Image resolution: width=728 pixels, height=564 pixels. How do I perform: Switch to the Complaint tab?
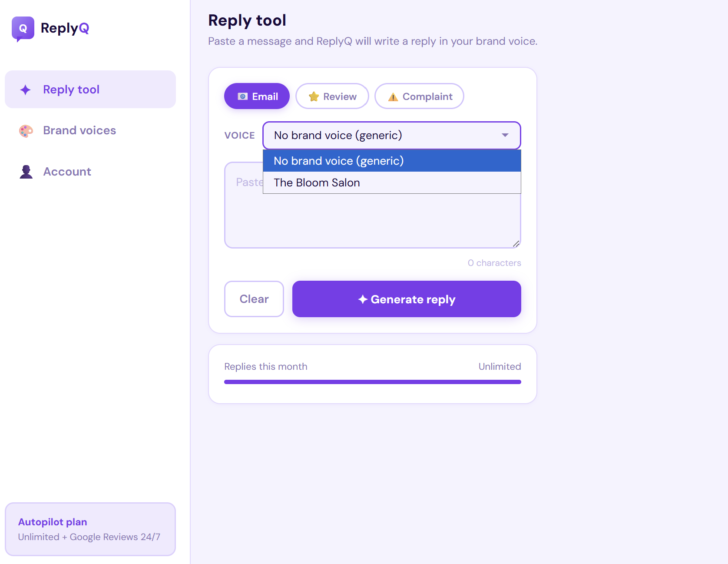point(419,96)
